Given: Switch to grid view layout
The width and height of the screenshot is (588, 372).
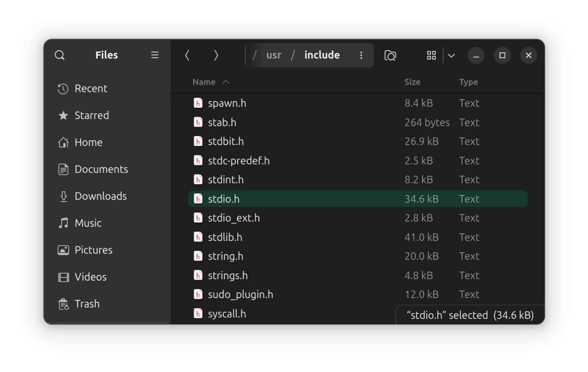Looking at the screenshot, I should (431, 55).
